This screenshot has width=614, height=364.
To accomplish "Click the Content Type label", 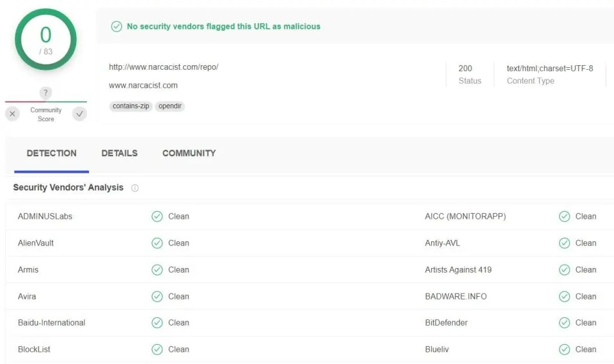I will pos(531,81).
